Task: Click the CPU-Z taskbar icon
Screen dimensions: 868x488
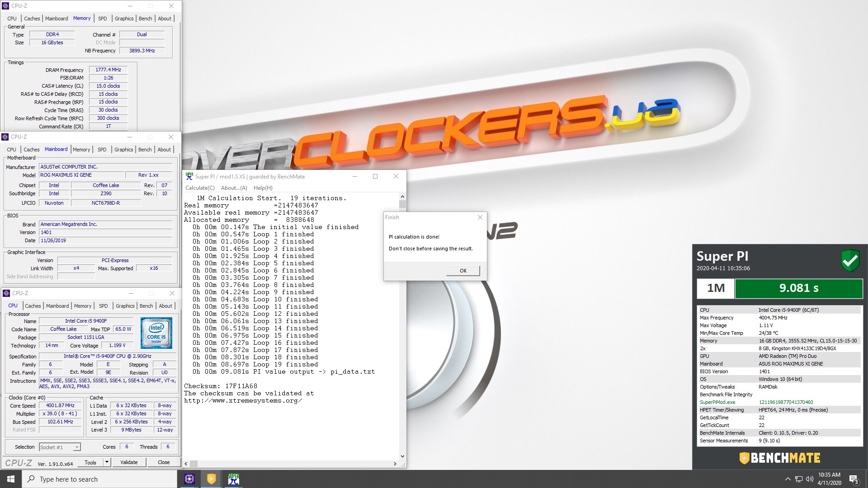Action: coord(189,479)
